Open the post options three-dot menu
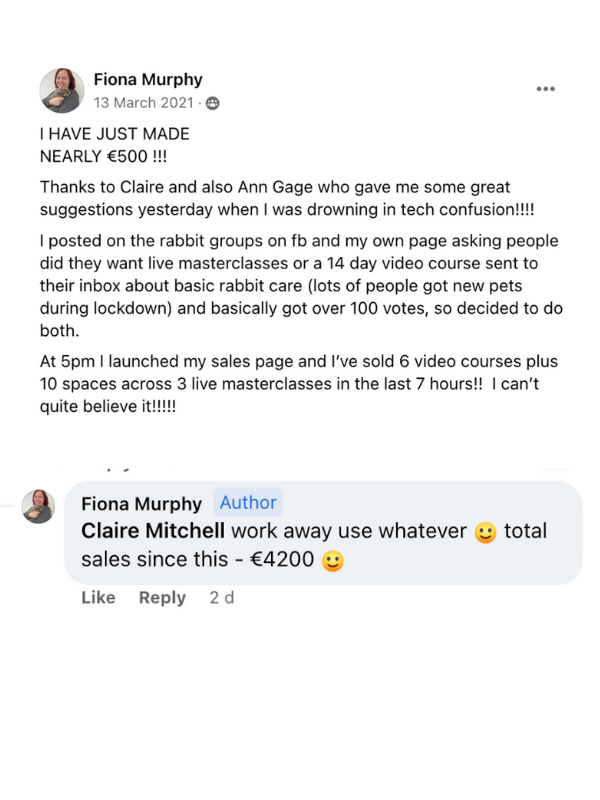The height and width of the screenshot is (800, 600). pyautogui.click(x=545, y=89)
